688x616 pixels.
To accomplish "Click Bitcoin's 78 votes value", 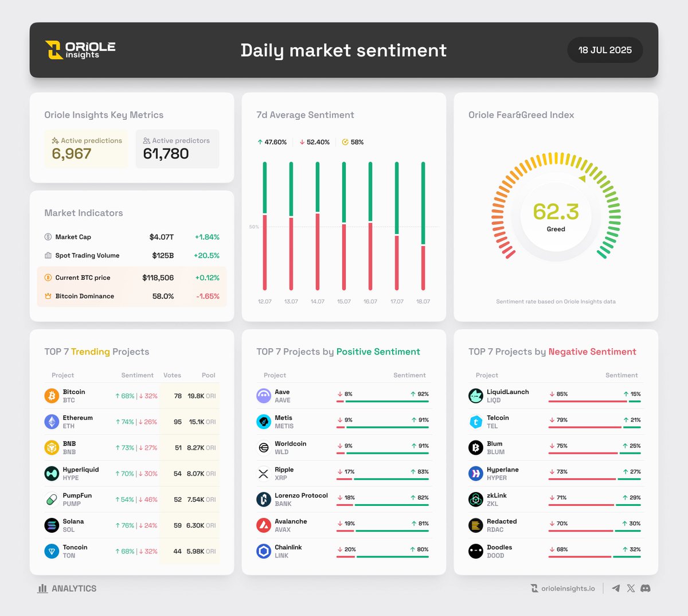I will [178, 396].
